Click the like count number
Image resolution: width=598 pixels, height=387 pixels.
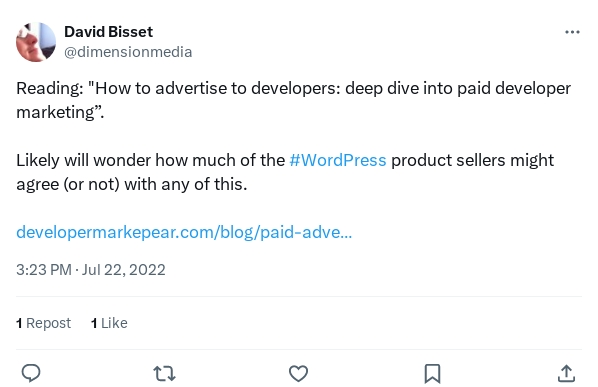point(94,323)
